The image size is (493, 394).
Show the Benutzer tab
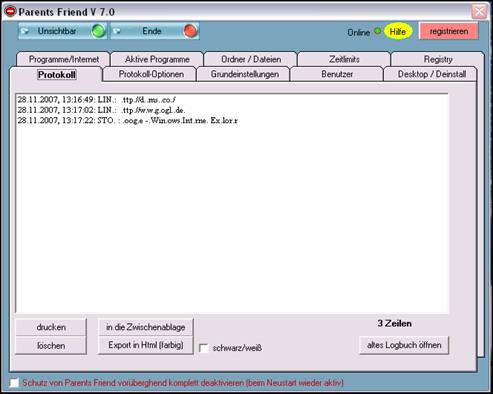337,74
